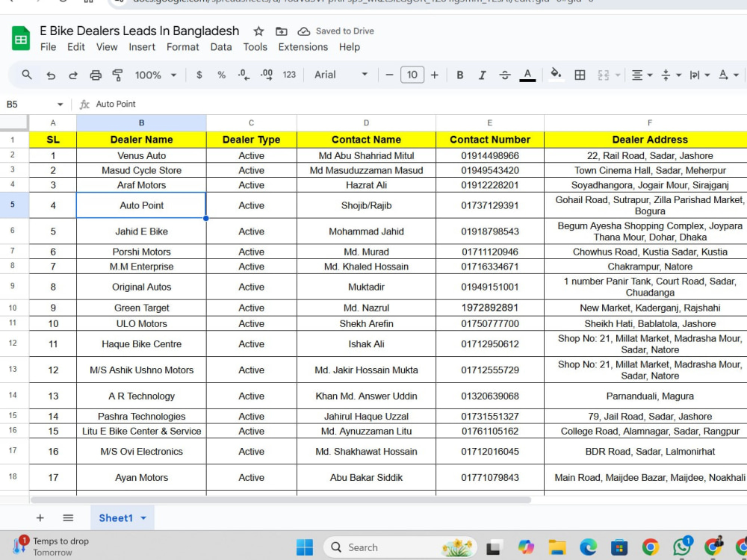This screenshot has width=747, height=560.
Task: Open the borders tool
Action: click(x=580, y=75)
